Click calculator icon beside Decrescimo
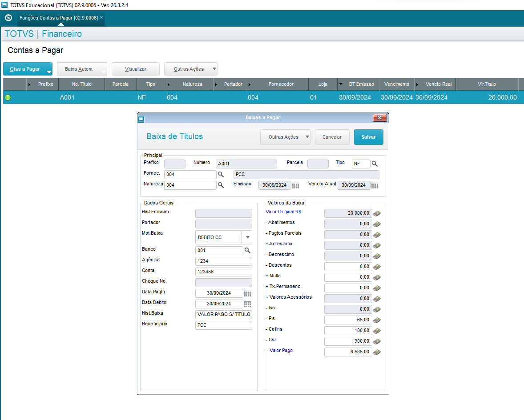 tap(377, 256)
